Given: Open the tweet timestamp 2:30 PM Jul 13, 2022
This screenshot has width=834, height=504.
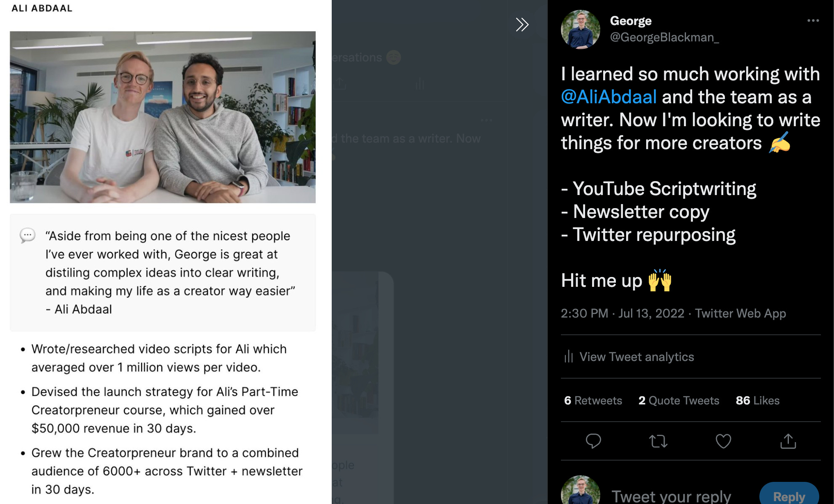Looking at the screenshot, I should [622, 313].
